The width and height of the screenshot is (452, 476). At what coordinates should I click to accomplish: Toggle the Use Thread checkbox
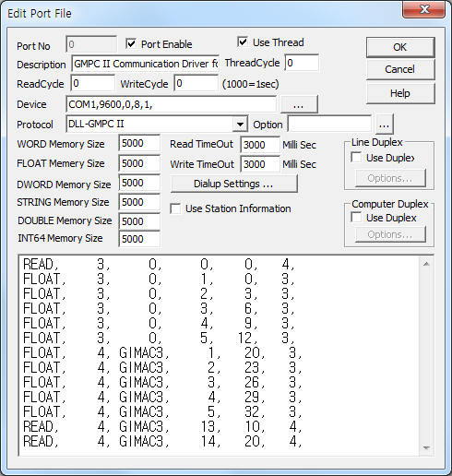[243, 42]
